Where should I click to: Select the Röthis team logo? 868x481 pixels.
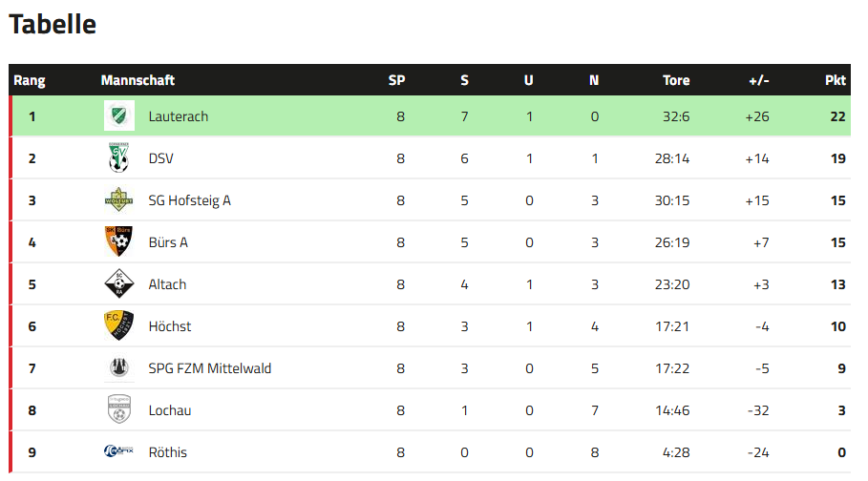[119, 451]
